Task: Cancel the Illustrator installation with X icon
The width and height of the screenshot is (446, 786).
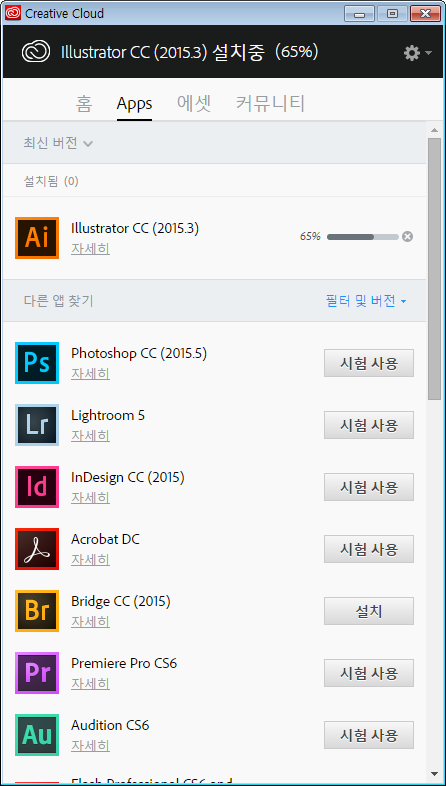Action: tap(408, 237)
